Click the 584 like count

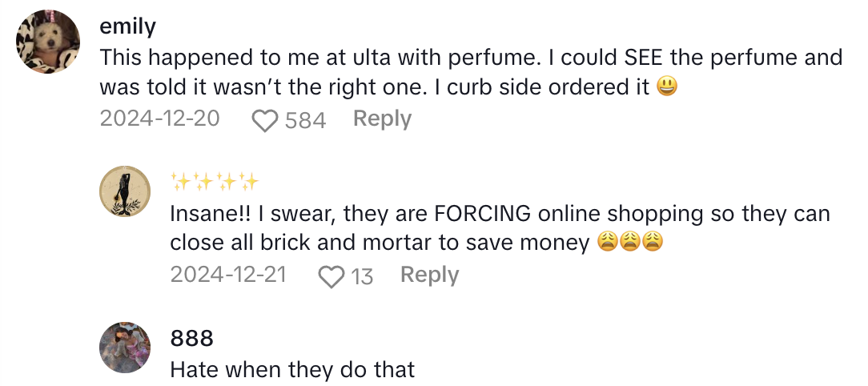click(305, 120)
